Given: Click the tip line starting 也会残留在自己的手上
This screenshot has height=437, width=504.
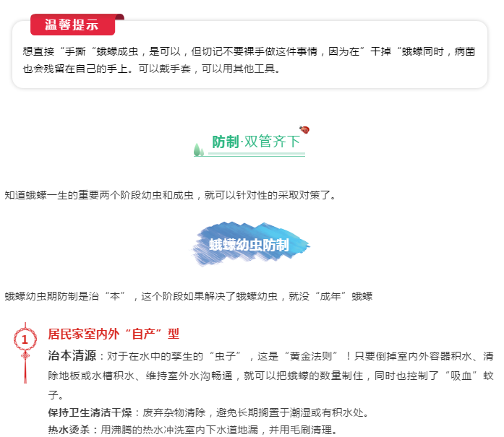Looking at the screenshot, I should click(x=152, y=69).
